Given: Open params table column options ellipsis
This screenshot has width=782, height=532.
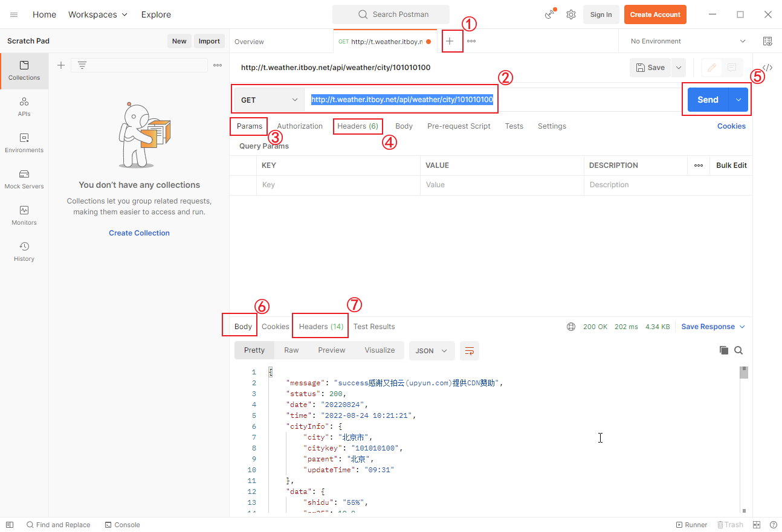Looking at the screenshot, I should [x=699, y=165].
